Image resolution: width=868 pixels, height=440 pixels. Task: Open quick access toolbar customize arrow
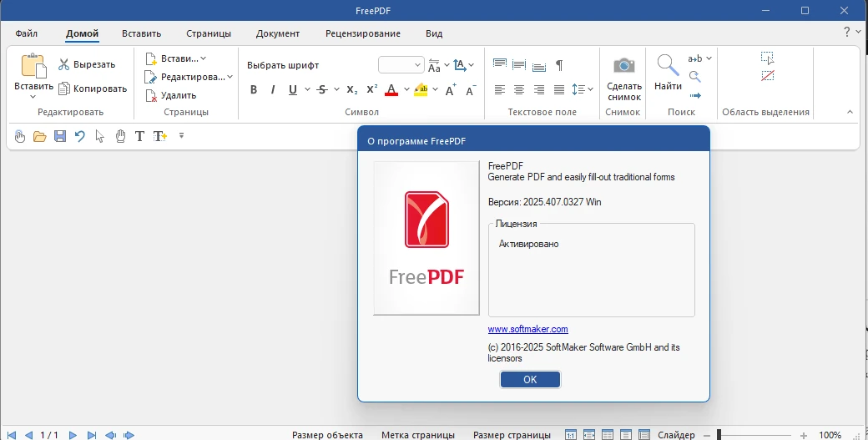tap(181, 135)
